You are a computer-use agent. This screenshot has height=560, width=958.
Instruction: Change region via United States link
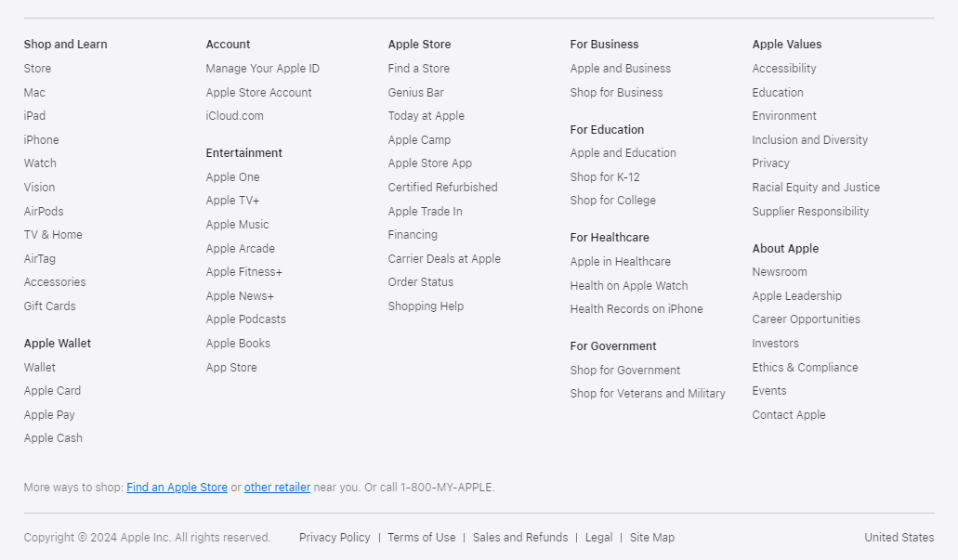coord(899,538)
